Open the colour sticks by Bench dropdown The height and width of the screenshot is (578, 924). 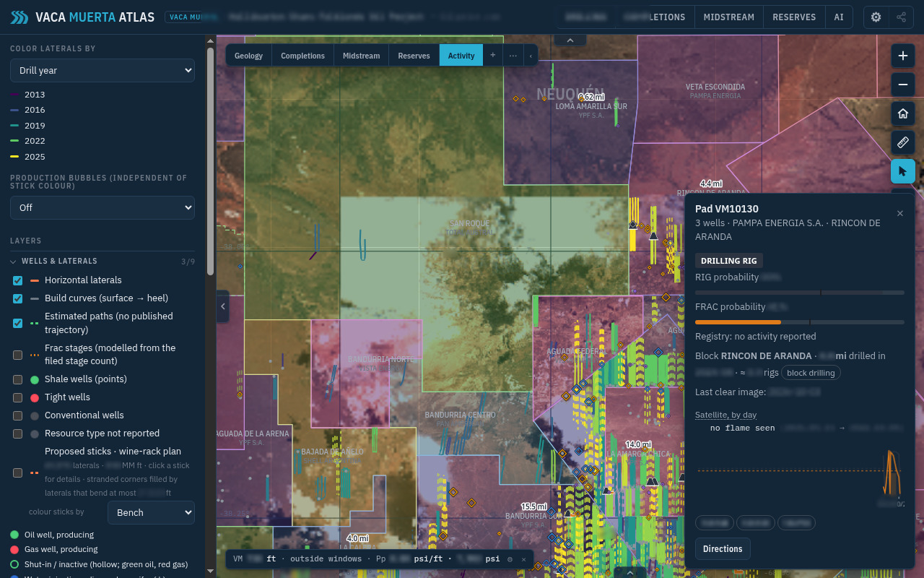pos(151,512)
